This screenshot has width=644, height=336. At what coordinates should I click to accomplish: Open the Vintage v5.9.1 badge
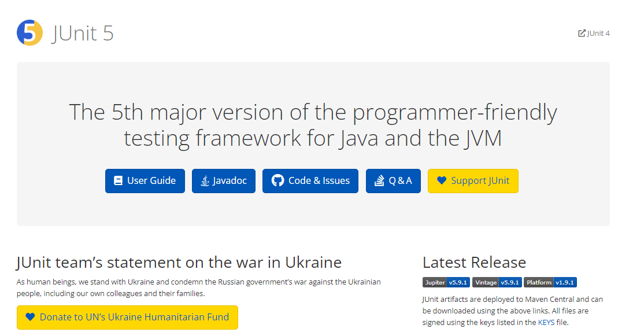coord(497,283)
